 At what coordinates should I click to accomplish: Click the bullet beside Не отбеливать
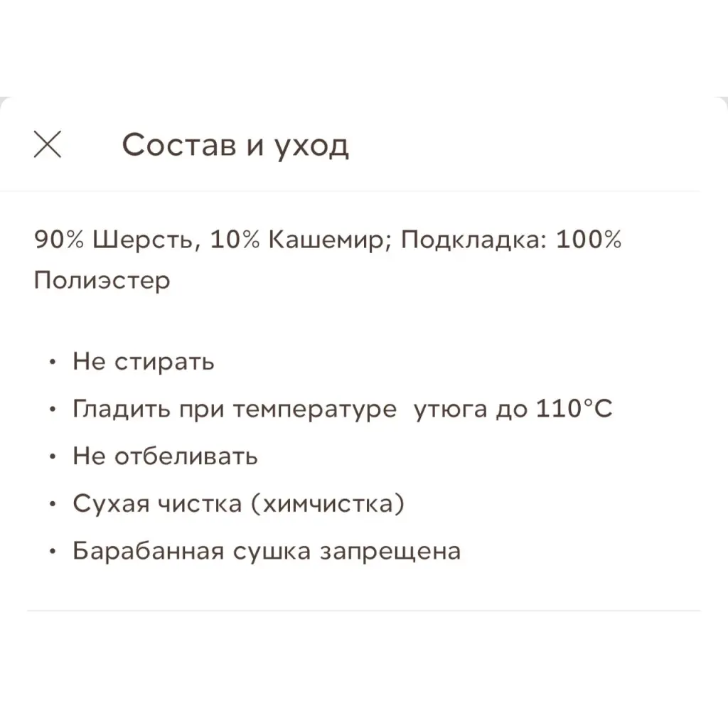[x=52, y=456]
